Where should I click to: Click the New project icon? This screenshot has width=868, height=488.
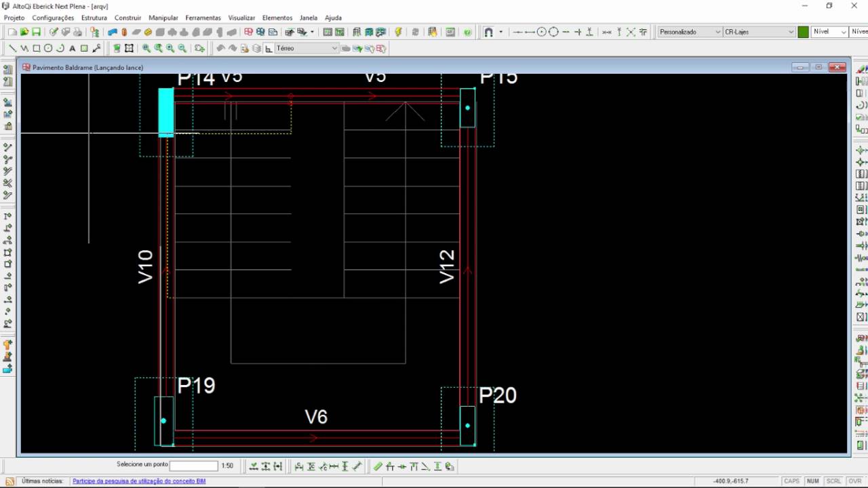click(x=12, y=32)
